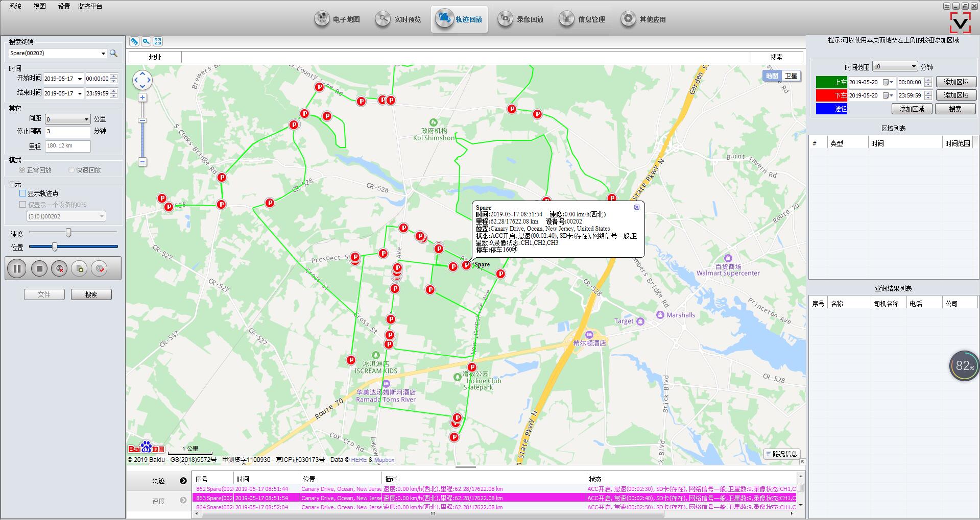Increase the 开始时间 time with the stepper
Viewport: 980px width, 520px height.
pos(113,77)
